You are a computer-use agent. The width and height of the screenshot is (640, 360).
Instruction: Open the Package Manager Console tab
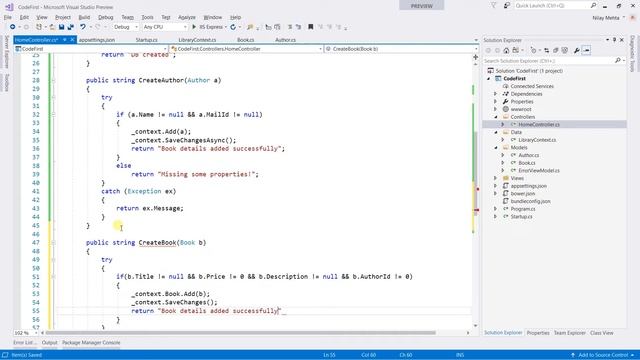tap(91, 342)
